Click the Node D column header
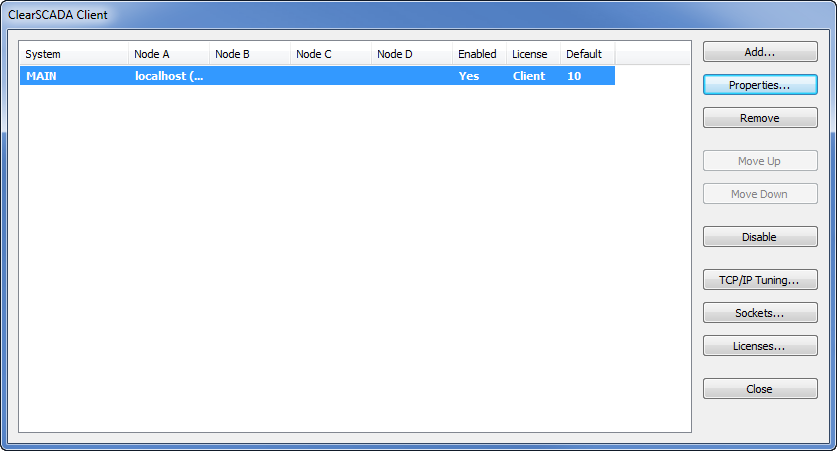837x451 pixels. (411, 54)
